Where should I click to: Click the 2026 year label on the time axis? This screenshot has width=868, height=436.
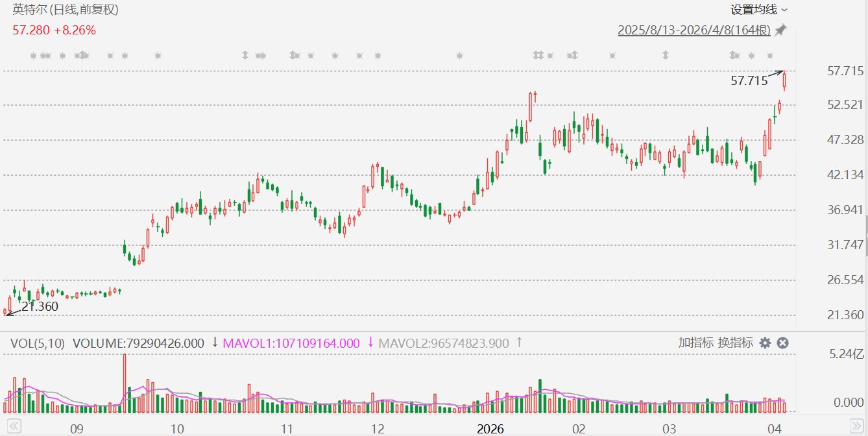point(490,429)
